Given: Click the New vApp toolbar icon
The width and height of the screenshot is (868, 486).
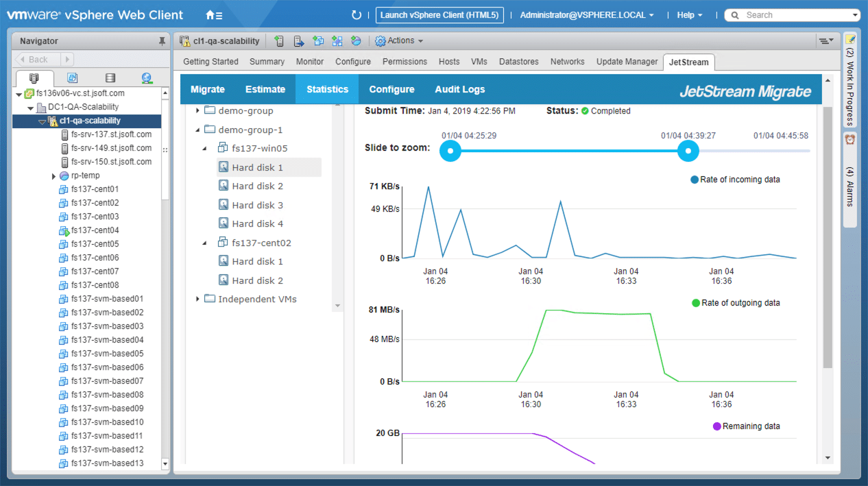Looking at the screenshot, I should point(337,41).
